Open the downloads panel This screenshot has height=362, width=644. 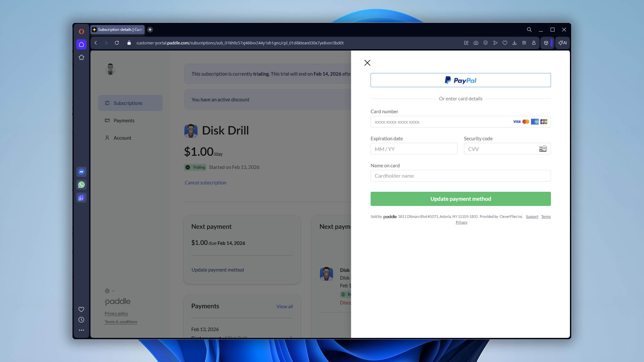tap(515, 43)
